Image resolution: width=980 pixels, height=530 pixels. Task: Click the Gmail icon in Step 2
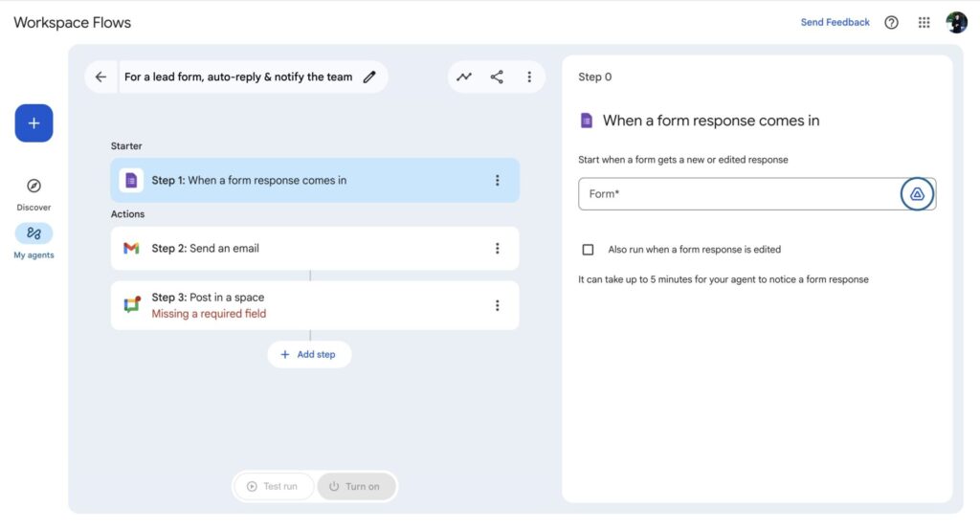click(131, 248)
